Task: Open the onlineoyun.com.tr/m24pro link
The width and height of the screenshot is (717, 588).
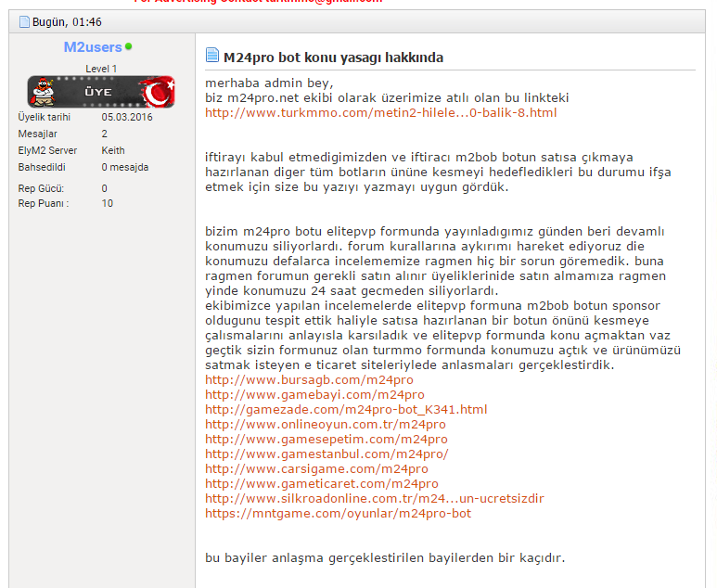Action: click(326, 424)
